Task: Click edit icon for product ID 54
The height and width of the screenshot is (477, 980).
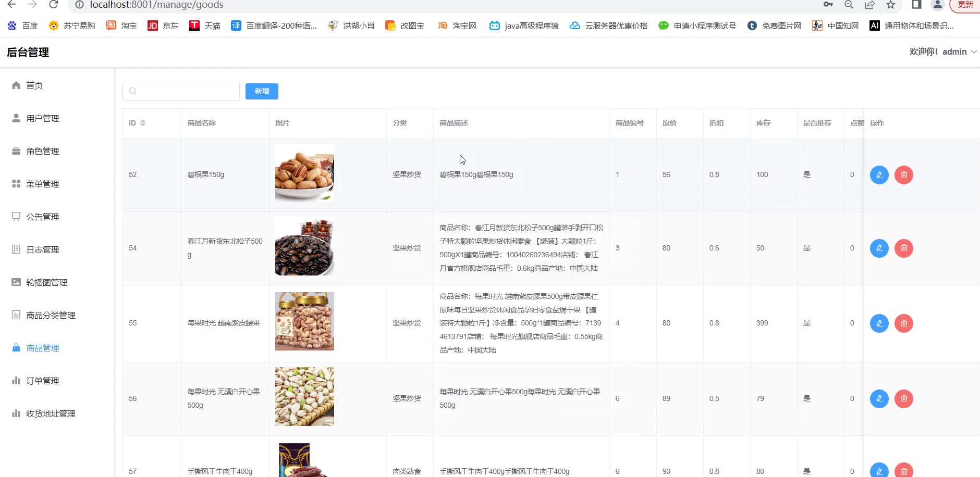Action: [879, 248]
